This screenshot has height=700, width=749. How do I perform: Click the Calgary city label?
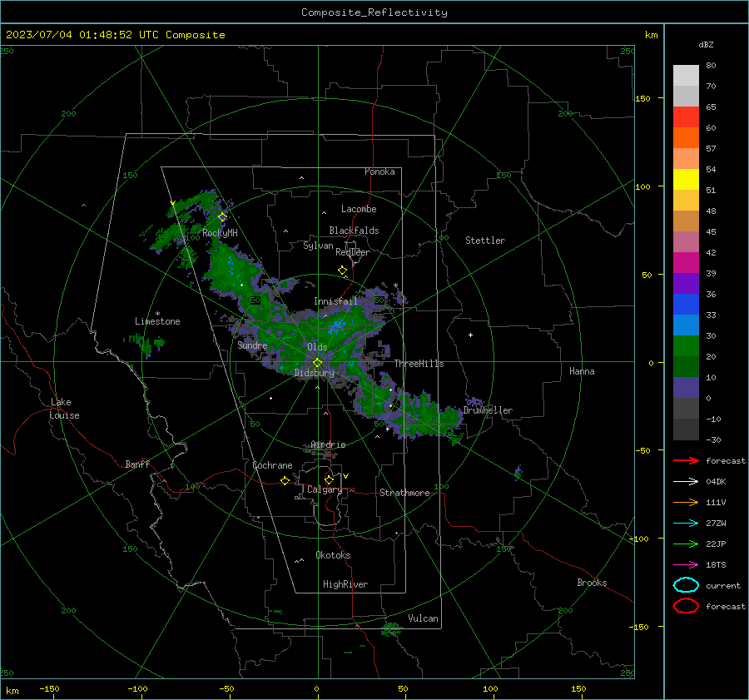click(325, 489)
